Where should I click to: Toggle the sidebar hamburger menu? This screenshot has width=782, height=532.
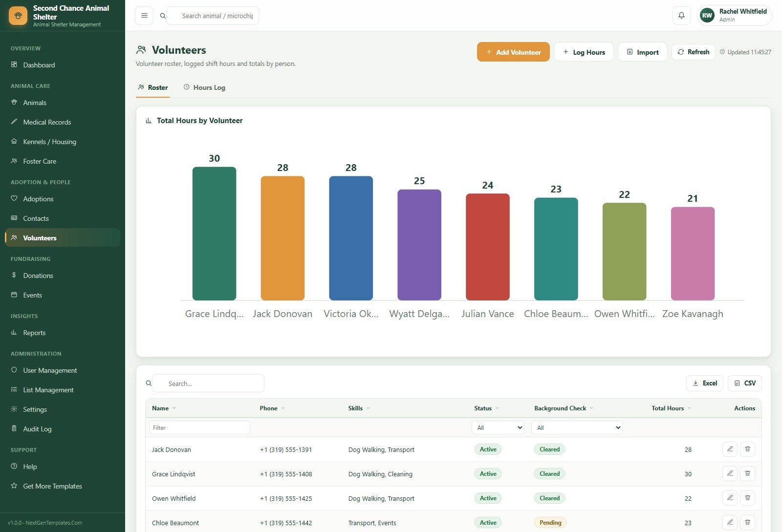[x=144, y=16]
